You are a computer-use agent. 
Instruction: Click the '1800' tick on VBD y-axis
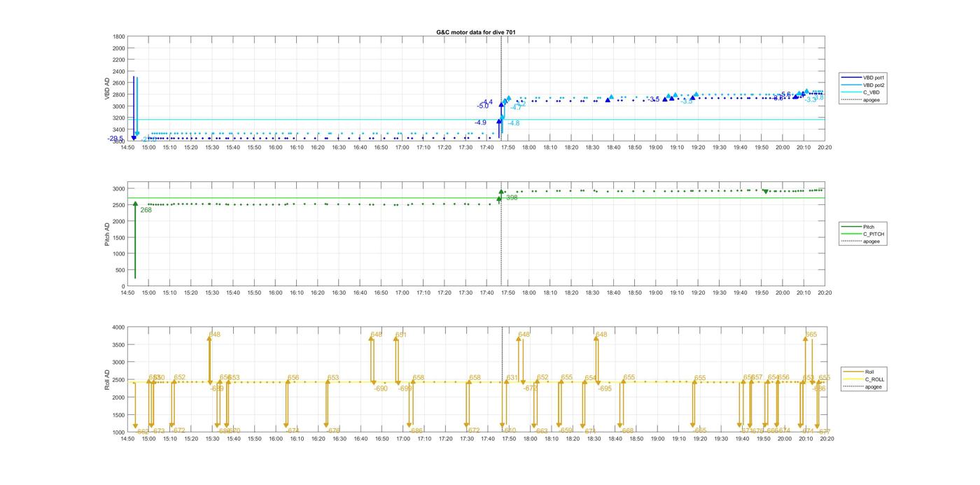(x=119, y=36)
